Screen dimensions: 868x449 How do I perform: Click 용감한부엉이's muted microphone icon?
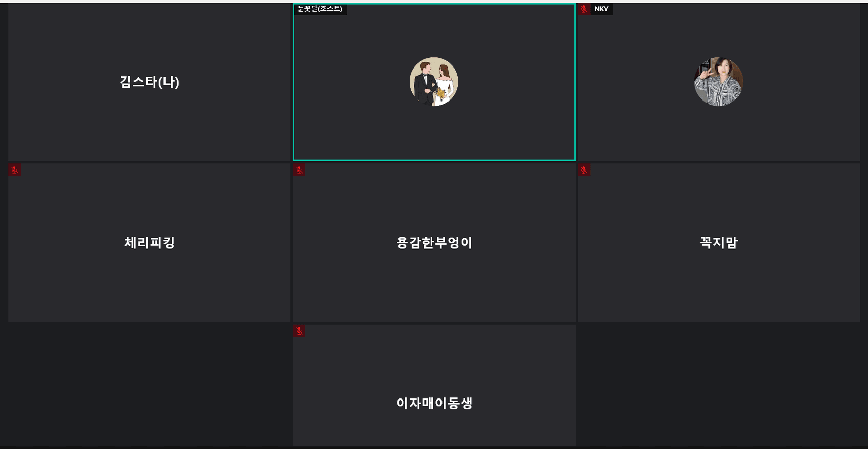click(299, 170)
